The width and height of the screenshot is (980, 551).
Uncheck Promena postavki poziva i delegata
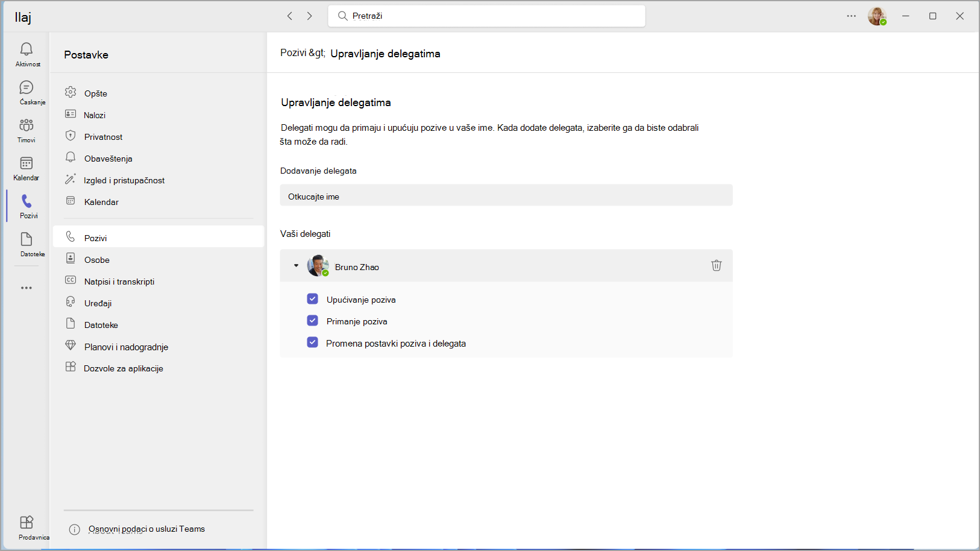pos(312,342)
